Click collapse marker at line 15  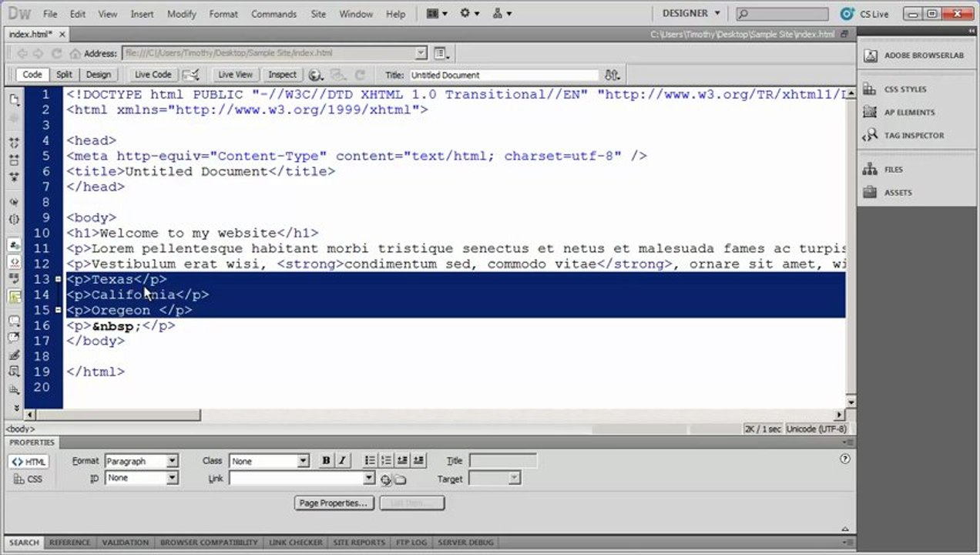tap(59, 310)
